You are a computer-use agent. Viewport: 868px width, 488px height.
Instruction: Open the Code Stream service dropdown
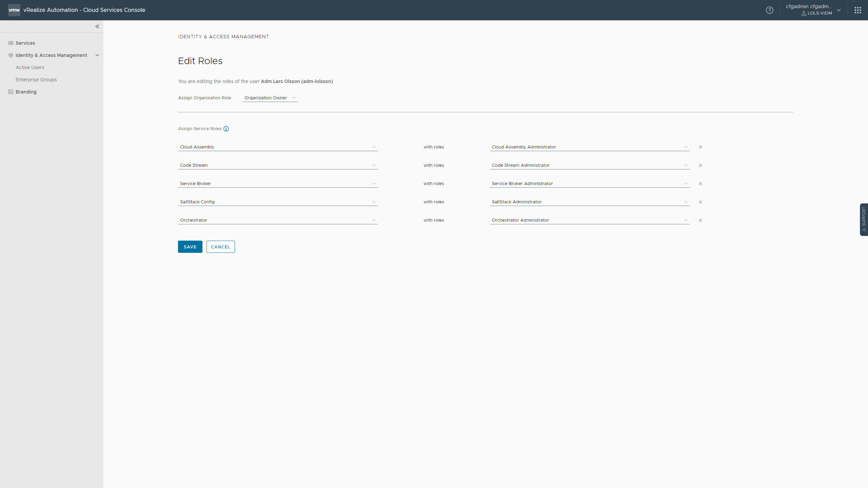(278, 165)
